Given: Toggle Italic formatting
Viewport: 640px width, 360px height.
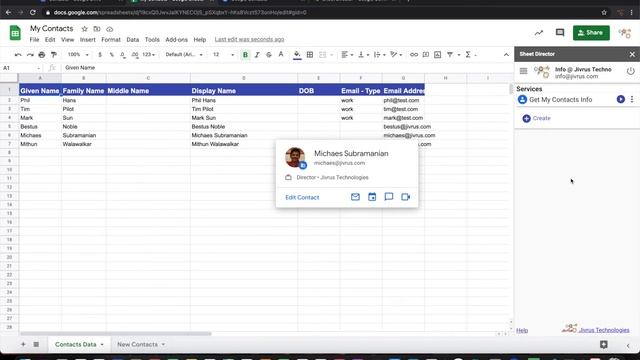Looking at the screenshot, I should point(257,55).
